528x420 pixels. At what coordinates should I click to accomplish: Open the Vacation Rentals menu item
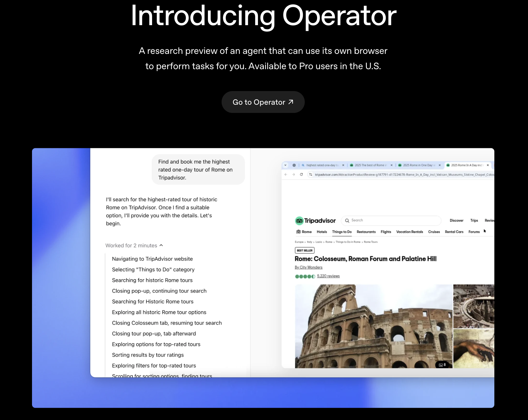click(x=409, y=232)
